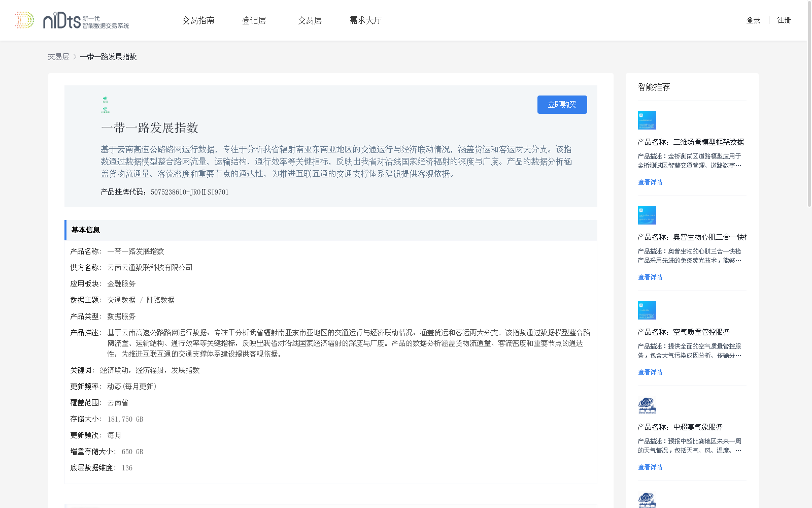812x508 pixels.
Task: Select the product code 5075238610-JROⅡSI9701
Action: point(190,192)
